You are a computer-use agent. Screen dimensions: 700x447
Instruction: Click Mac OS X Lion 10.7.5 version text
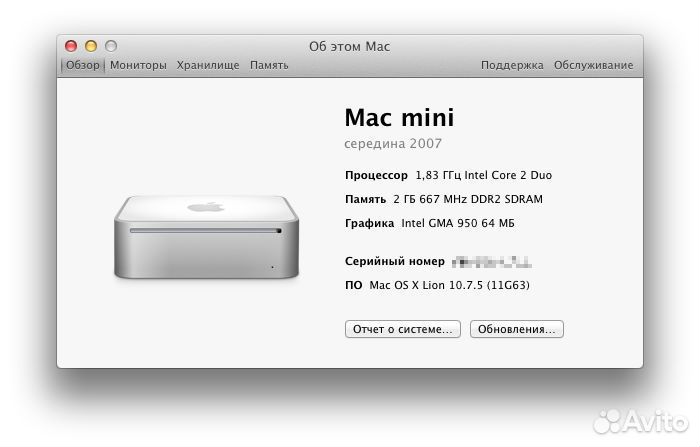click(449, 285)
